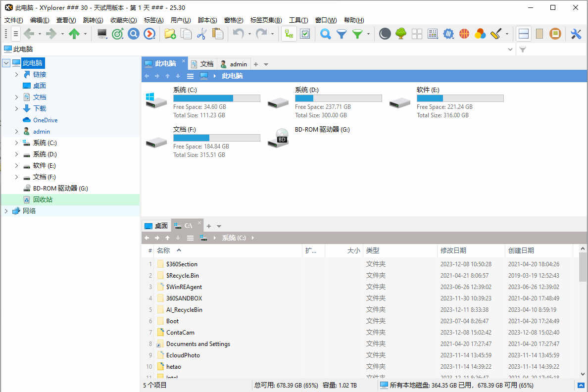Open the address bar dropdown arrow

[x=511, y=49]
